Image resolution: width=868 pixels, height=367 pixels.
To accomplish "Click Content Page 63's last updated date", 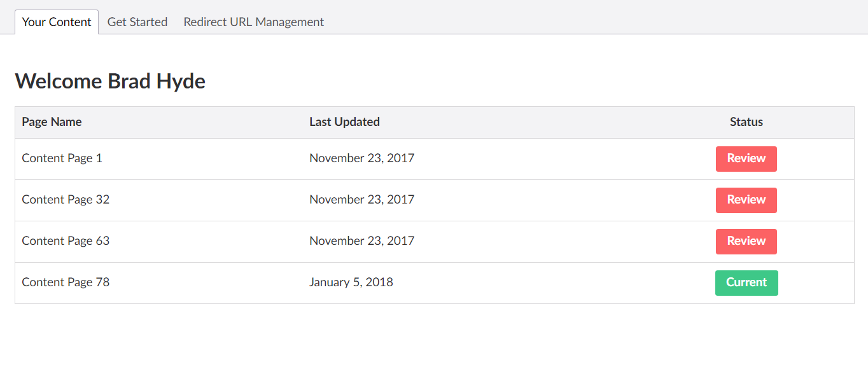I will point(361,241).
